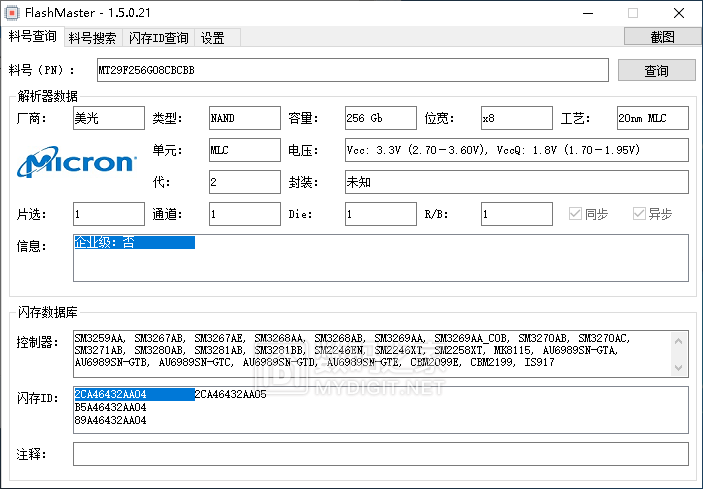Click the 注释 notes field
703x489 pixels.
[381, 454]
